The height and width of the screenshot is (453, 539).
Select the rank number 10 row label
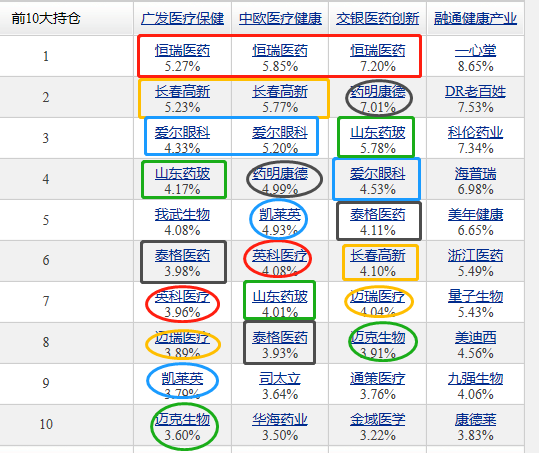point(46,424)
